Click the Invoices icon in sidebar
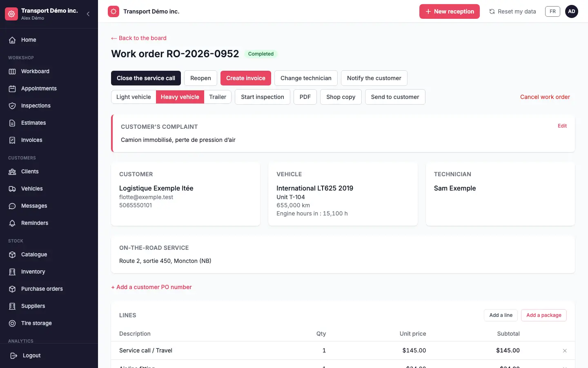This screenshot has width=588, height=368. [12, 140]
